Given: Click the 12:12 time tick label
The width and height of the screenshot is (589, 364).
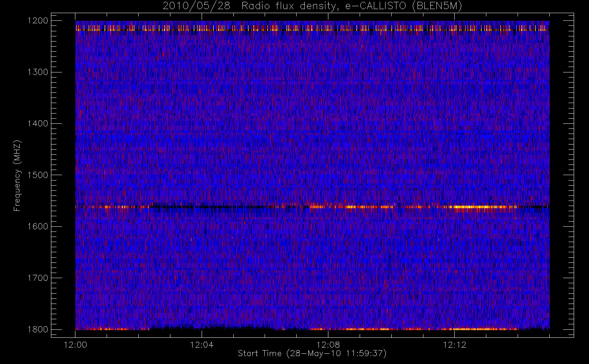Looking at the screenshot, I should point(454,345).
